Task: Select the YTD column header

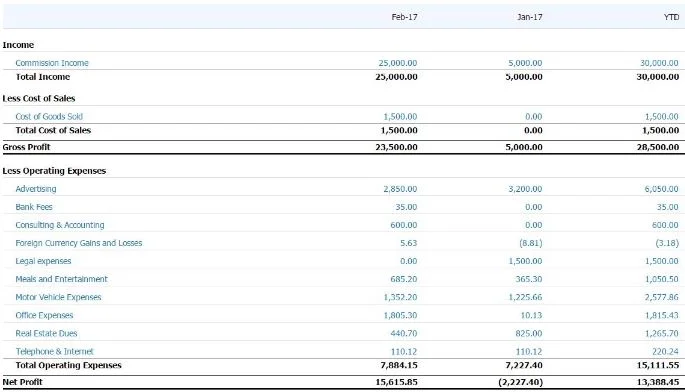Action: 671,17
